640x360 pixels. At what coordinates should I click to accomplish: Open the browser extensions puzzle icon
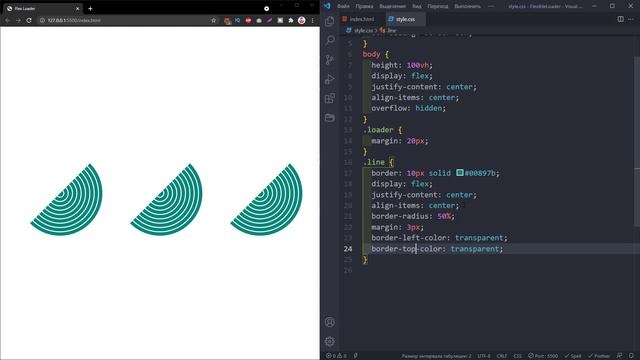coord(291,20)
